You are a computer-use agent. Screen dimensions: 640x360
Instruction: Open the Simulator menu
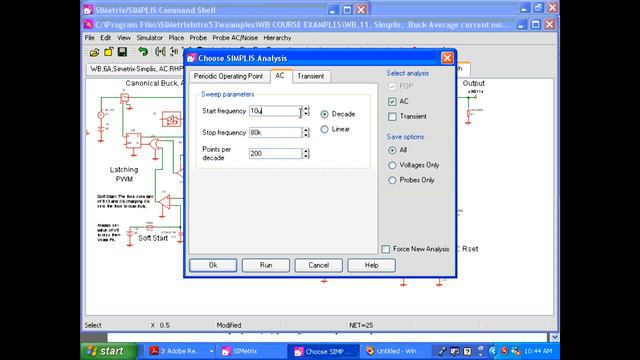tap(149, 38)
